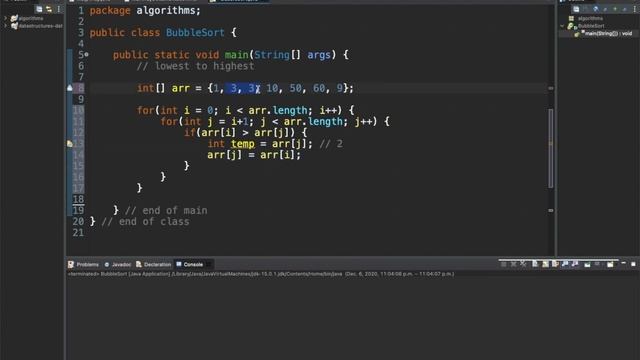Click overview ruler marker beside line 8
This screenshot has height=360, width=640.
[x=551, y=88]
